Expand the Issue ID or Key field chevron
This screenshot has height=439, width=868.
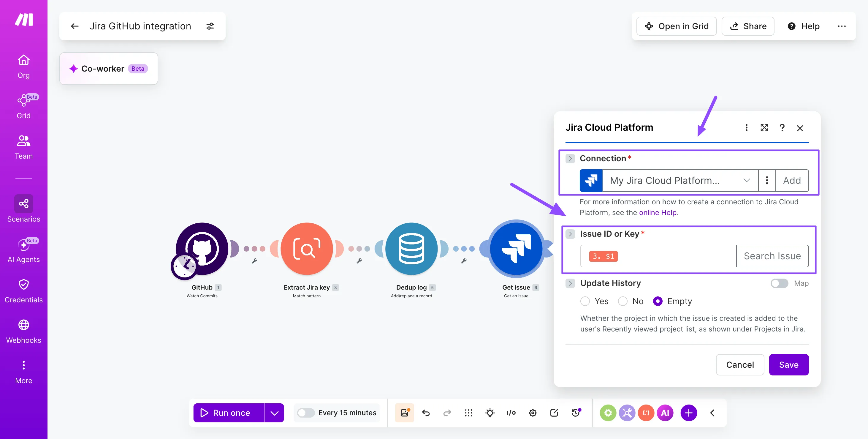point(570,234)
